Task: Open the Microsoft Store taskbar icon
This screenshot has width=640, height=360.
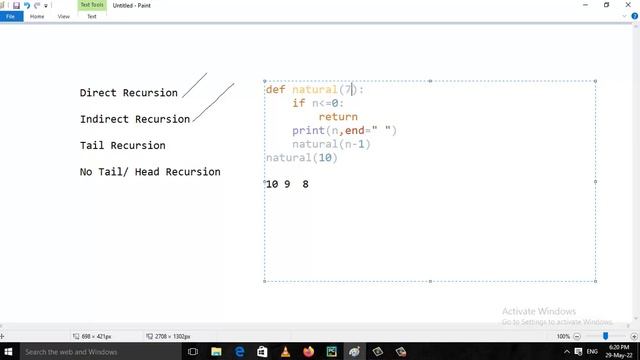Action: point(262,351)
